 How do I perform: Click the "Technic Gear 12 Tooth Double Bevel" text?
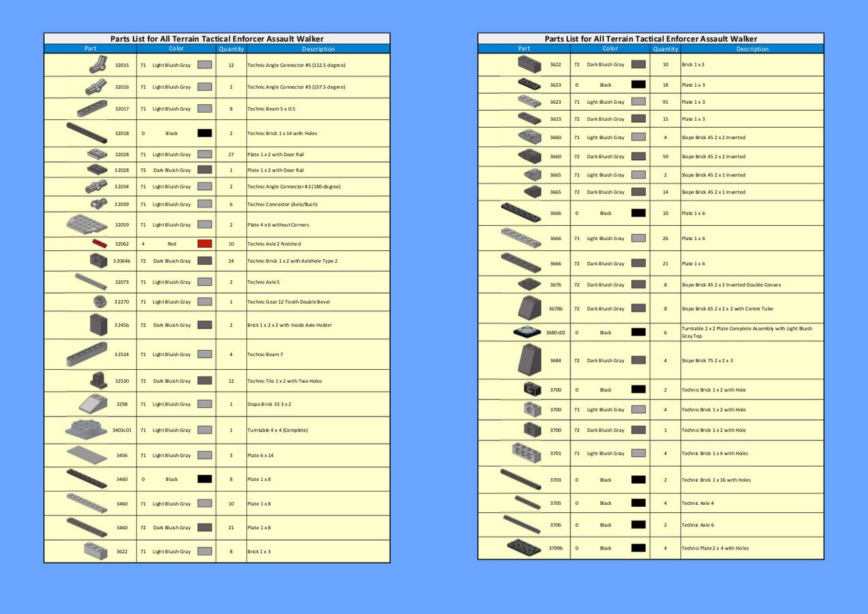click(288, 302)
